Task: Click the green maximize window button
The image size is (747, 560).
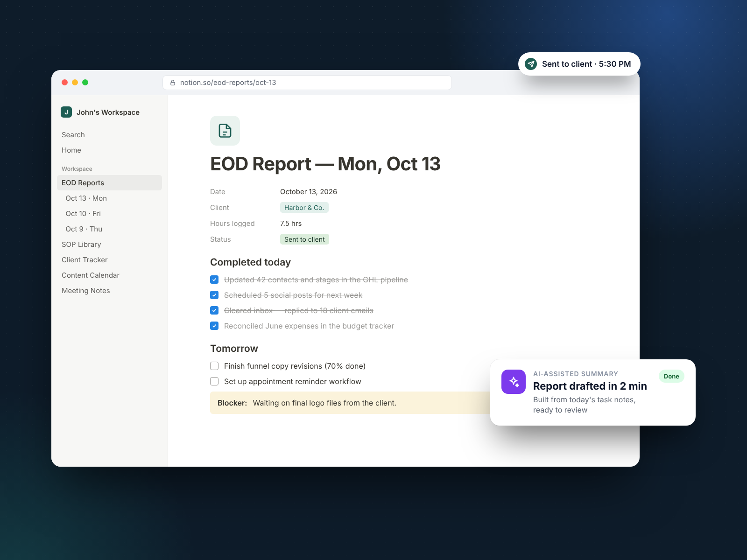Action: pos(85,83)
